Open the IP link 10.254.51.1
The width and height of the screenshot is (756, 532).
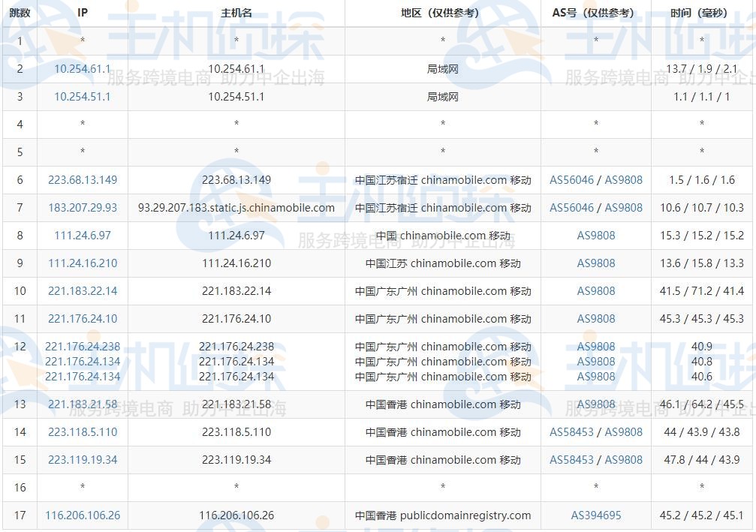82,97
